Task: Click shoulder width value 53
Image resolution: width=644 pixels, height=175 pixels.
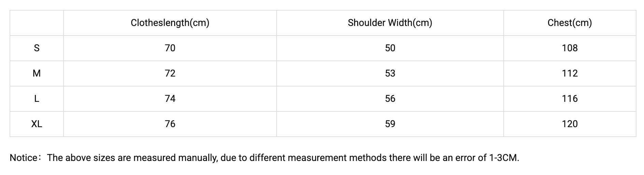Action: [x=390, y=73]
